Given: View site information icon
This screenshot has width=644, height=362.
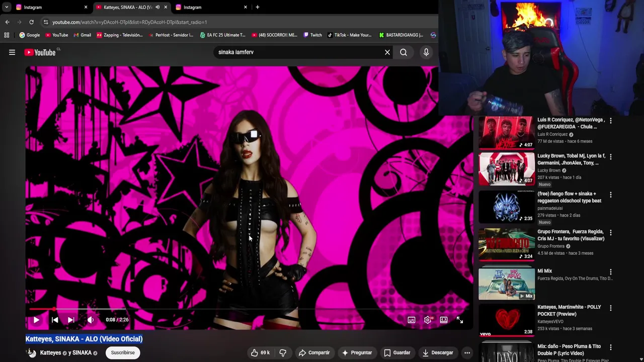Looking at the screenshot, I should click(46, 22).
